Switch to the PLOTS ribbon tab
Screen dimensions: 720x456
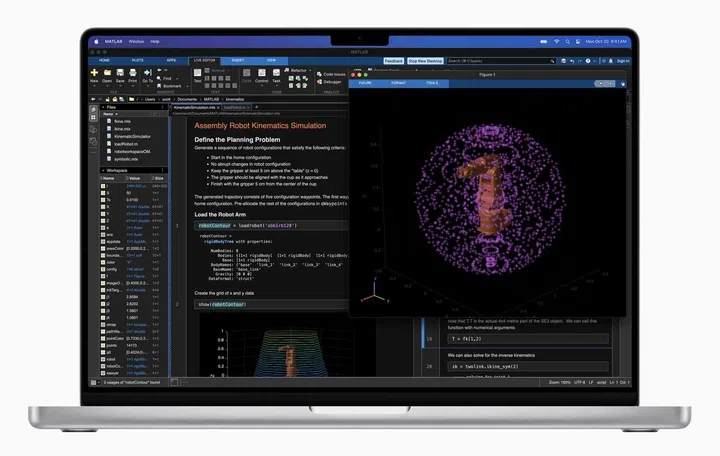coord(137,60)
